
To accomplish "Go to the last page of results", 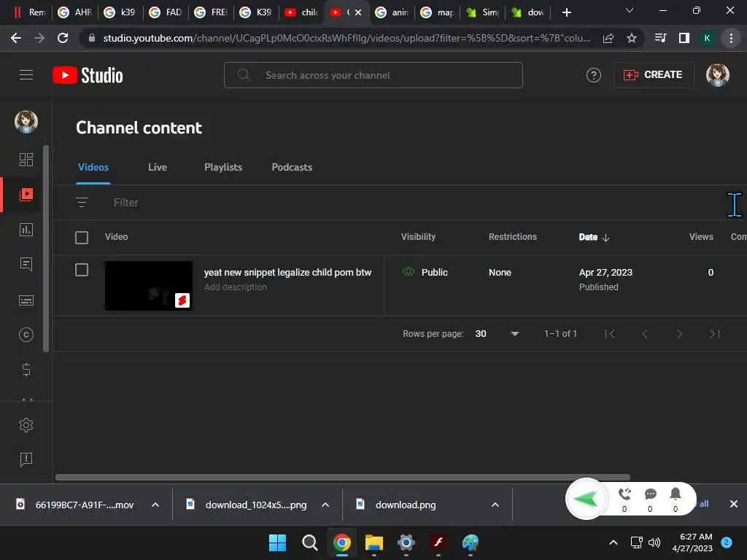I will pos(715,334).
